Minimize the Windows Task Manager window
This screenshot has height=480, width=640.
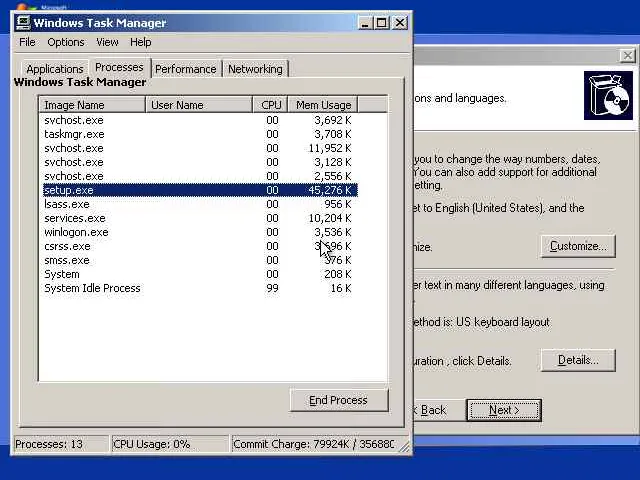(x=365, y=23)
